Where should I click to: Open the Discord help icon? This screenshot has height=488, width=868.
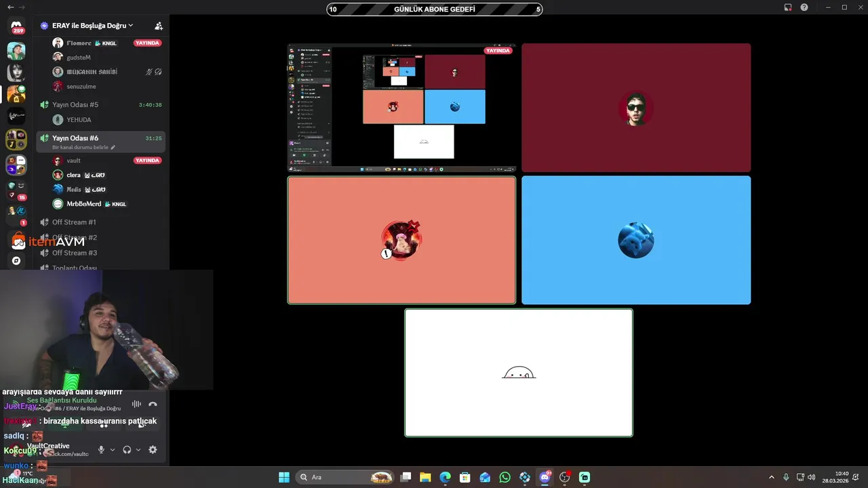tap(804, 7)
